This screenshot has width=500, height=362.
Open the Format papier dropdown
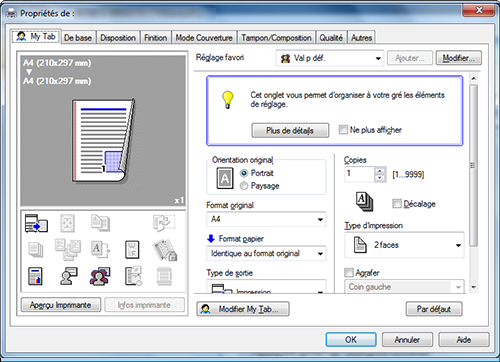(266, 254)
